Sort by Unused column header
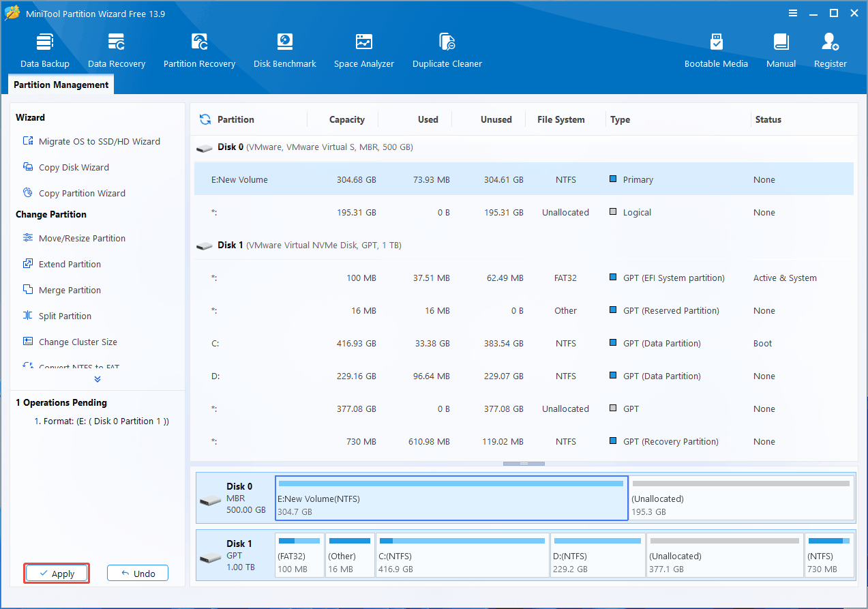 [496, 119]
